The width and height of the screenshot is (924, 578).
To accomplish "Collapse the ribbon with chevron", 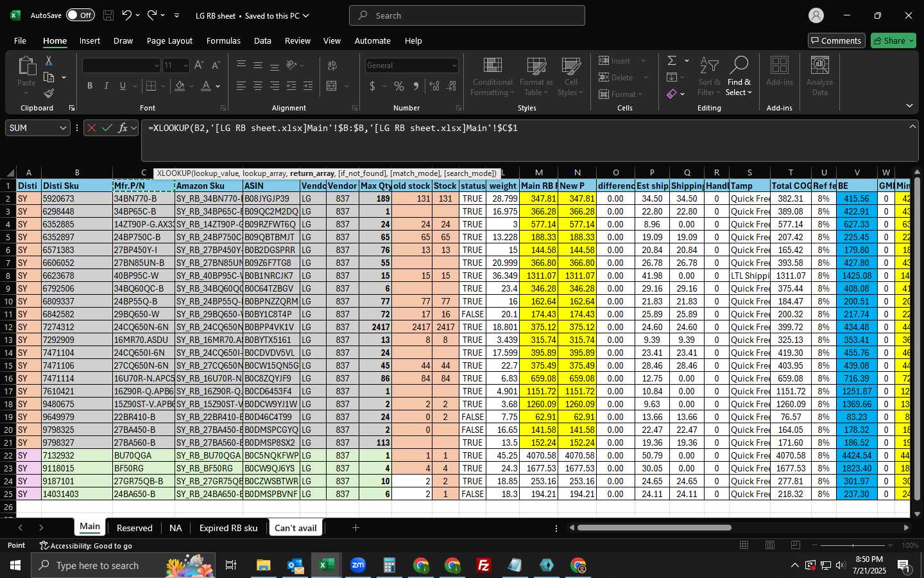I will [x=910, y=105].
